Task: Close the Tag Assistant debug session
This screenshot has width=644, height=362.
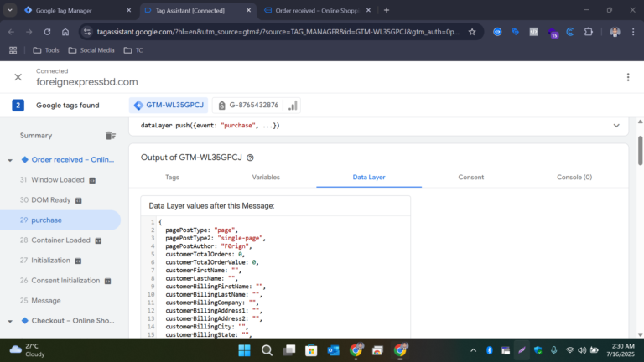Action: pos(18,77)
